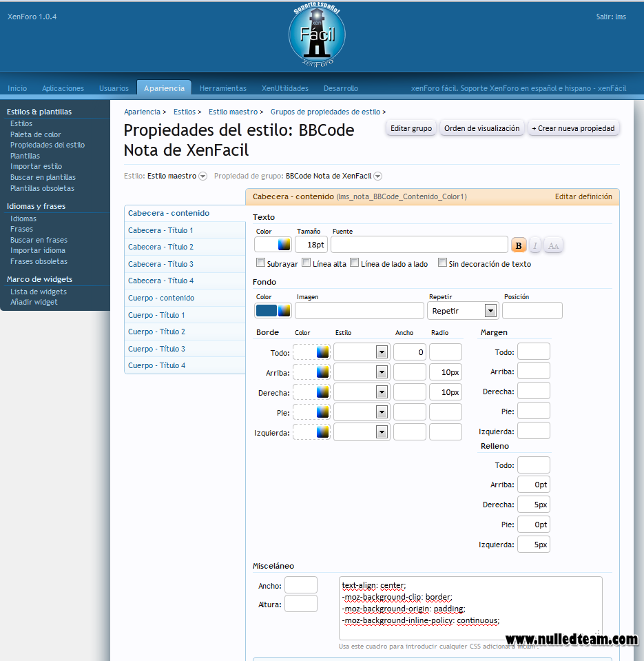644x661 pixels.
Task: Open the Repetir background dropdown
Action: click(x=463, y=311)
